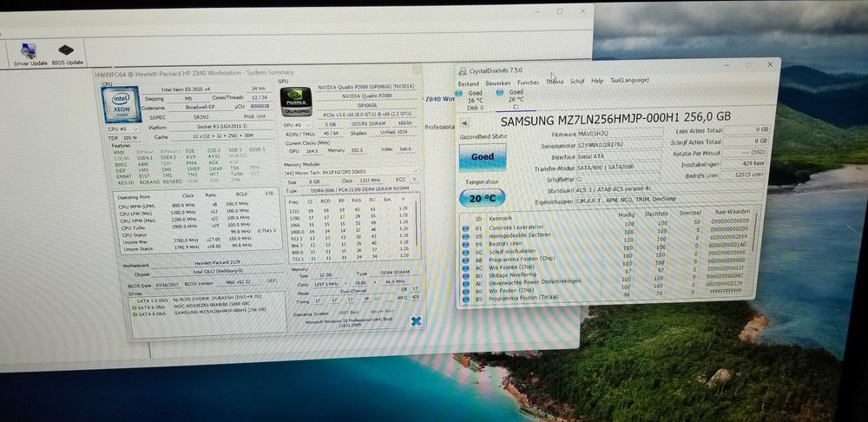Click the Bedrijfs Uren 12015 uren field
This screenshot has width=868, height=422.
coord(744,175)
